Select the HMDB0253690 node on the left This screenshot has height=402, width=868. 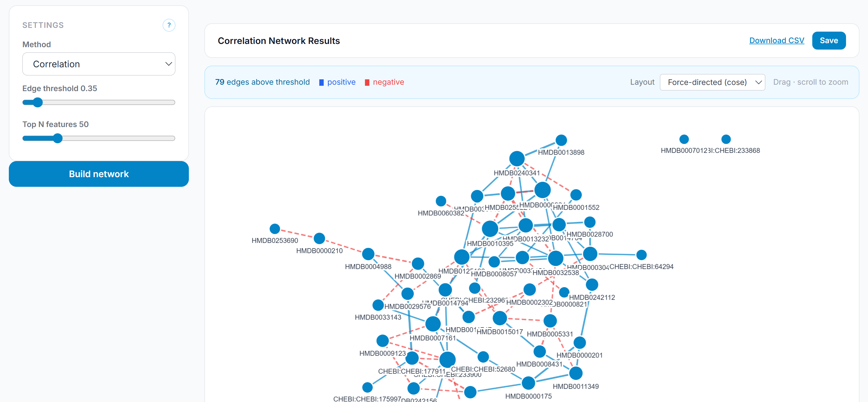275,228
